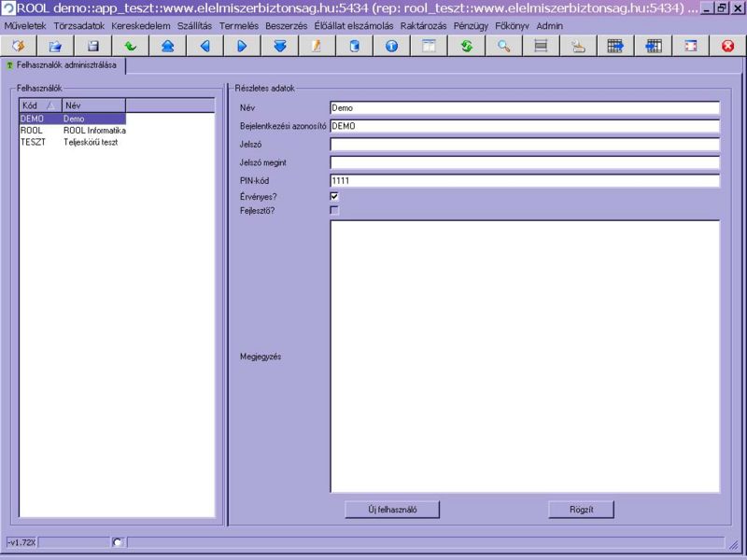Uncheck the Érvényes? checkbox
This screenshot has width=747, height=560.
pyautogui.click(x=334, y=197)
